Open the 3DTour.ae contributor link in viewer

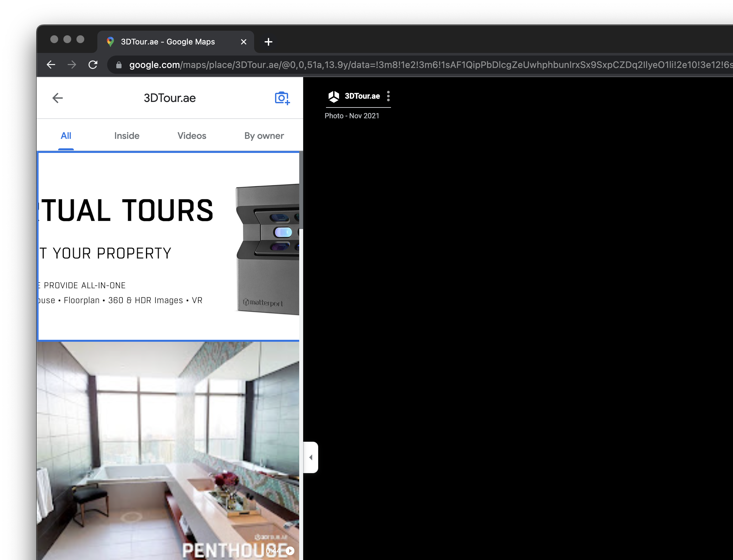coord(362,96)
